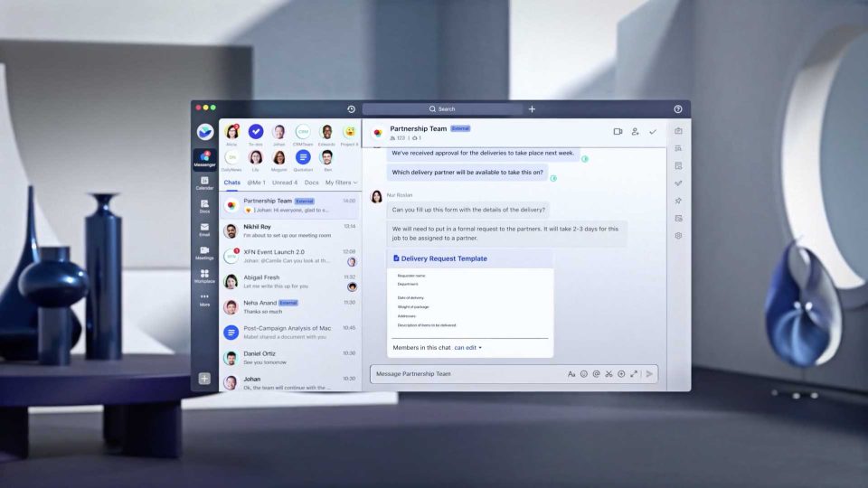
Task: Open Workplace apps in sidebar
Action: (205, 276)
